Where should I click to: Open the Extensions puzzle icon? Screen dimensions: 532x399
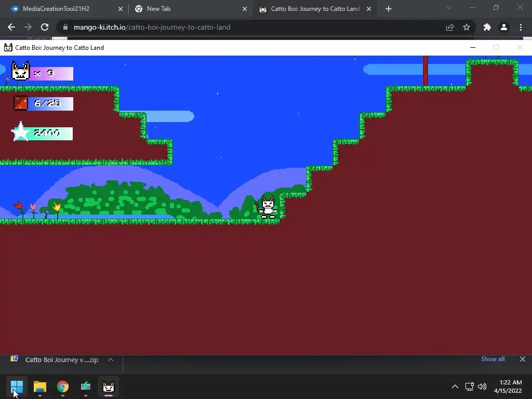tap(487, 27)
